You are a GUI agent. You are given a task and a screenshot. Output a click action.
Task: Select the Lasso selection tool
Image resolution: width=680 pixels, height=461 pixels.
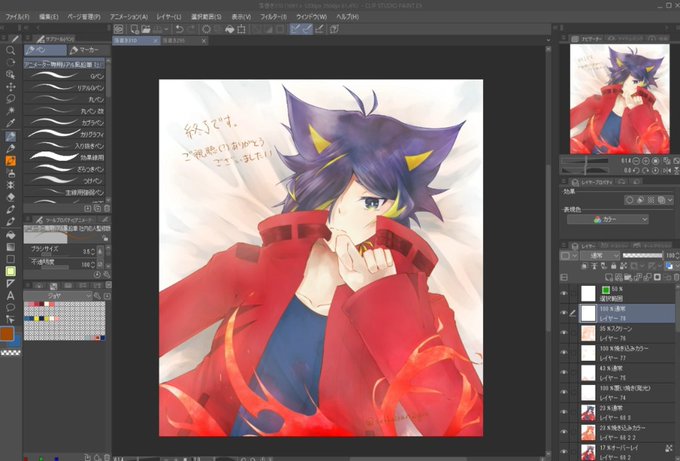[10, 99]
